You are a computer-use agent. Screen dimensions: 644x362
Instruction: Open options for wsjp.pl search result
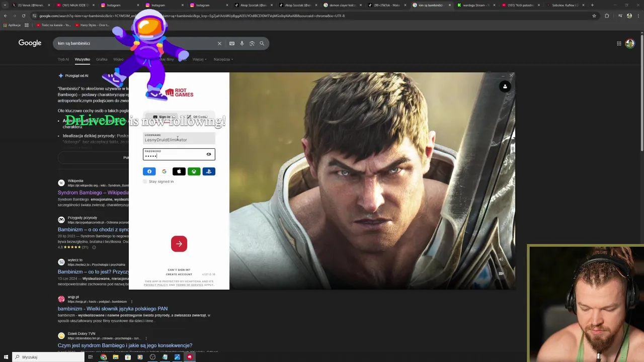(x=132, y=302)
